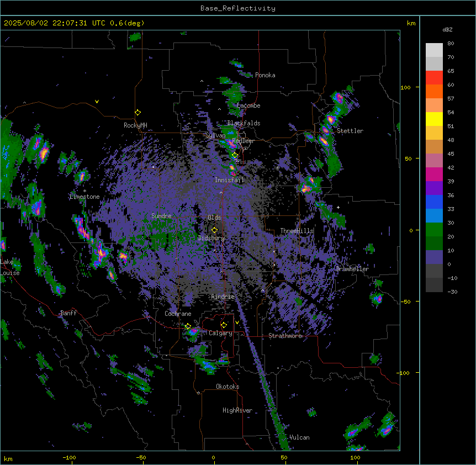The width and height of the screenshot is (476, 465).
Task: Click the yellow diamond marker above Calgary label
Action: click(x=224, y=325)
